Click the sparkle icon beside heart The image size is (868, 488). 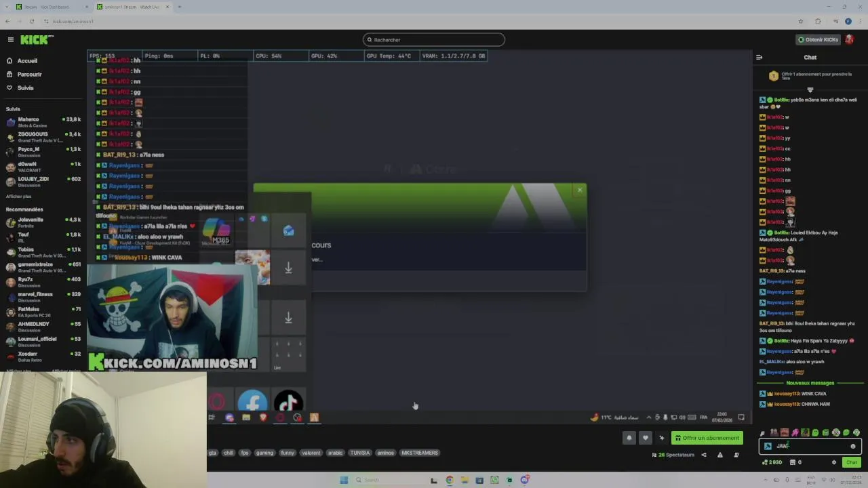(662, 438)
